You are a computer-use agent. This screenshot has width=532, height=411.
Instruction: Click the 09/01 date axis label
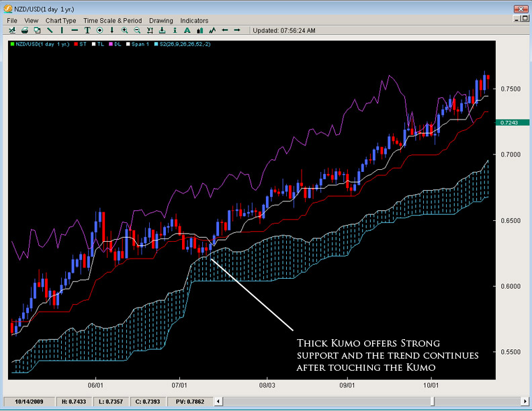point(347,385)
